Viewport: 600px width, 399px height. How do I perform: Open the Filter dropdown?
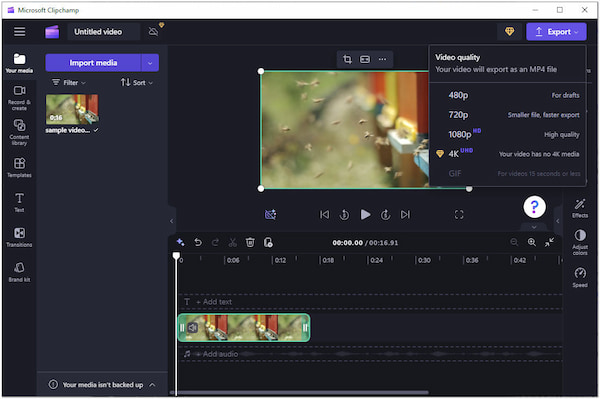[69, 82]
